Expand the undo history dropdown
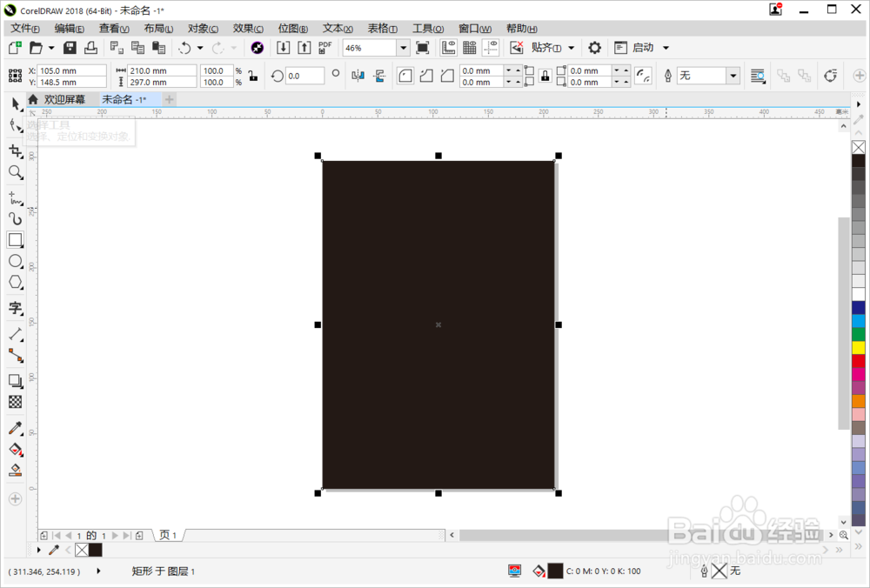 point(200,48)
